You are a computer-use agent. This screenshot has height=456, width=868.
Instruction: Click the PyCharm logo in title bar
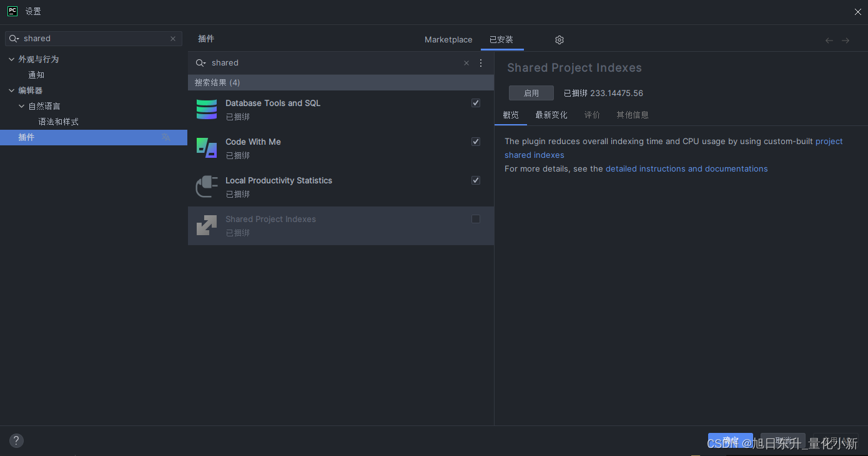(x=12, y=11)
